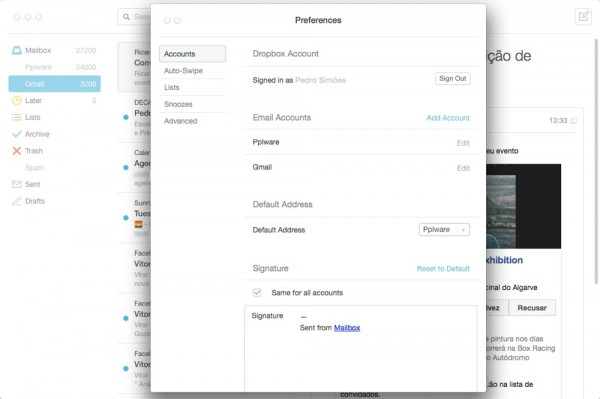
Task: Click Edit for the Ppiware account
Action: click(463, 143)
